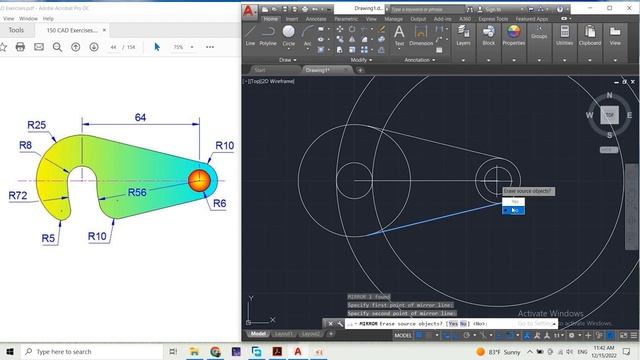
Task: Click the Table icon in Annotation panel
Action: click(x=439, y=50)
